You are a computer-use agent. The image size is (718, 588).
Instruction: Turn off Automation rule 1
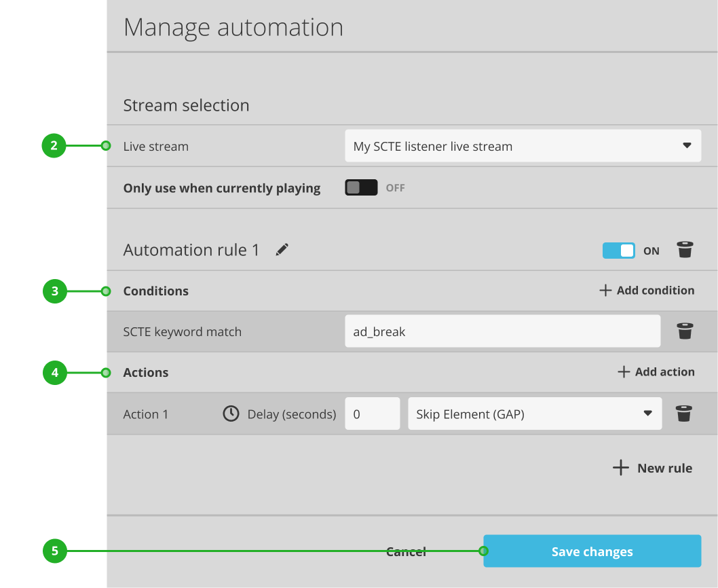pos(618,250)
